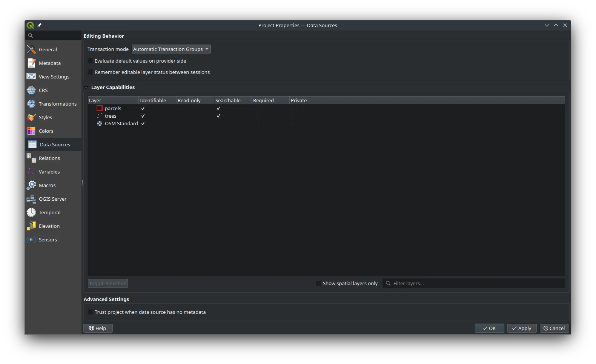
Task: Click the OSM Standard raster layer icon
Action: [100, 123]
